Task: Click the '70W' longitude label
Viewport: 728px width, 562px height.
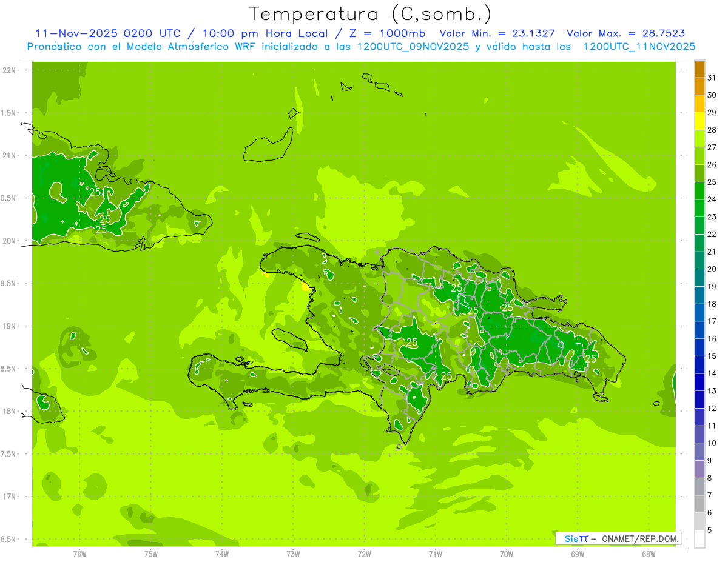Action: (x=507, y=554)
